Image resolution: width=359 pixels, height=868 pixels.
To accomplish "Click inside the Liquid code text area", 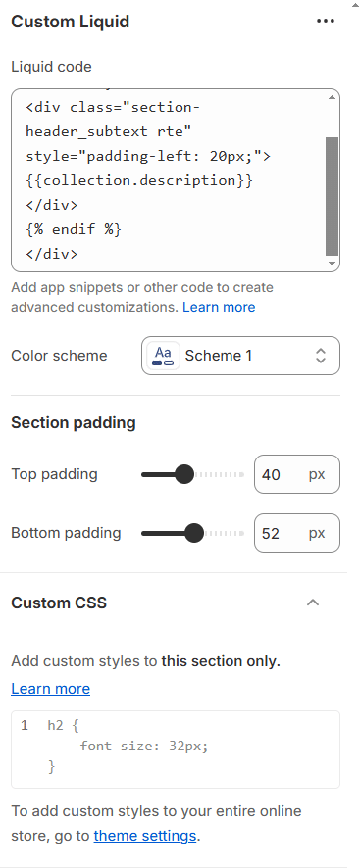I will (169, 180).
